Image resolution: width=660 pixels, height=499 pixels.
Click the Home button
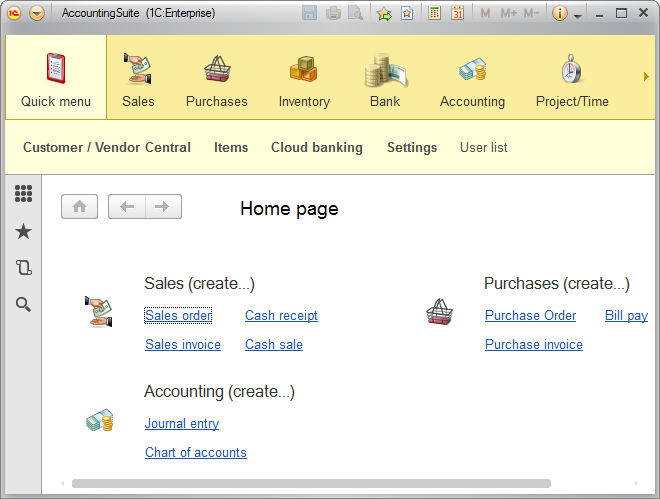pyautogui.click(x=80, y=207)
